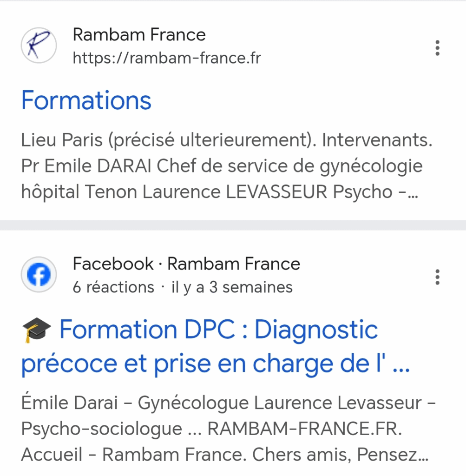Viewport: 466px width, 476px height.
Task: Click the https://rambam-france.fr URL
Action: (x=167, y=59)
